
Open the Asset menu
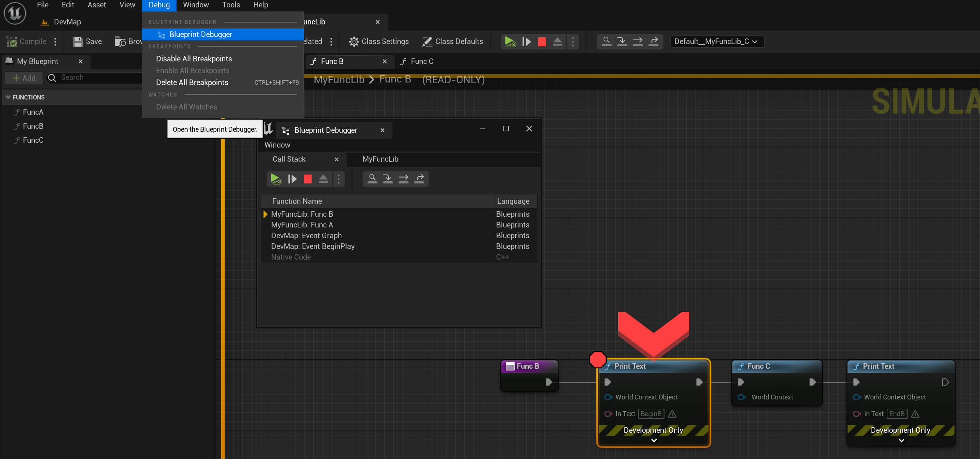point(97,5)
